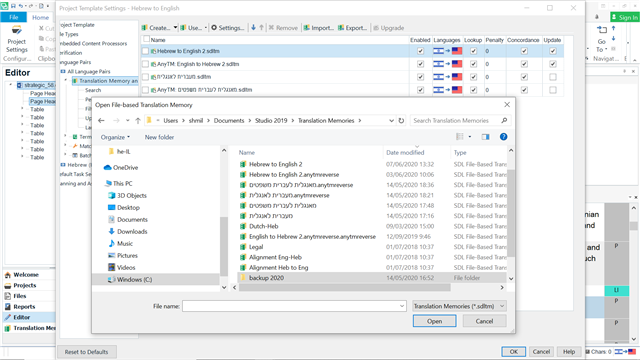Change the view layout icon
This screenshot has height=360, width=640.
(460, 137)
